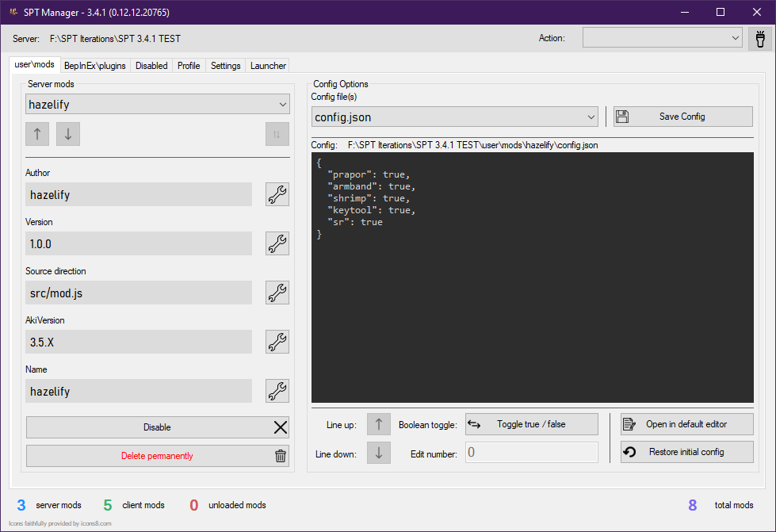The image size is (776, 532).
Task: Click the "shrimp": true line in config
Action: point(369,198)
